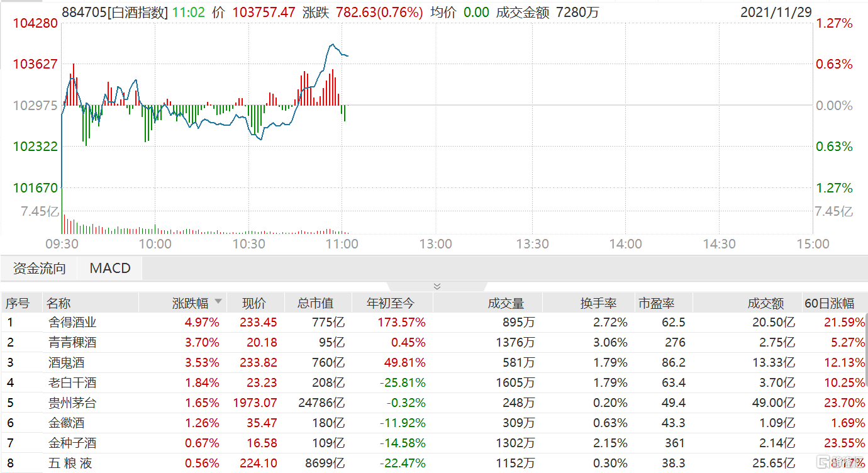Click the 成交额 column header
The width and height of the screenshot is (868, 473).
pyautogui.click(x=765, y=303)
